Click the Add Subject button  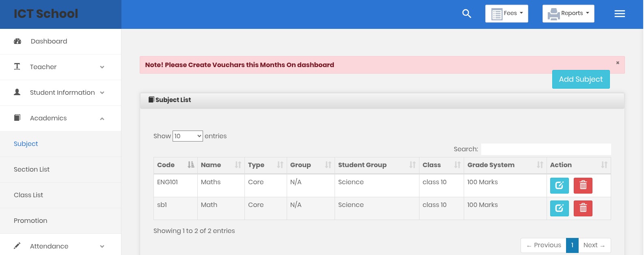pyautogui.click(x=581, y=79)
